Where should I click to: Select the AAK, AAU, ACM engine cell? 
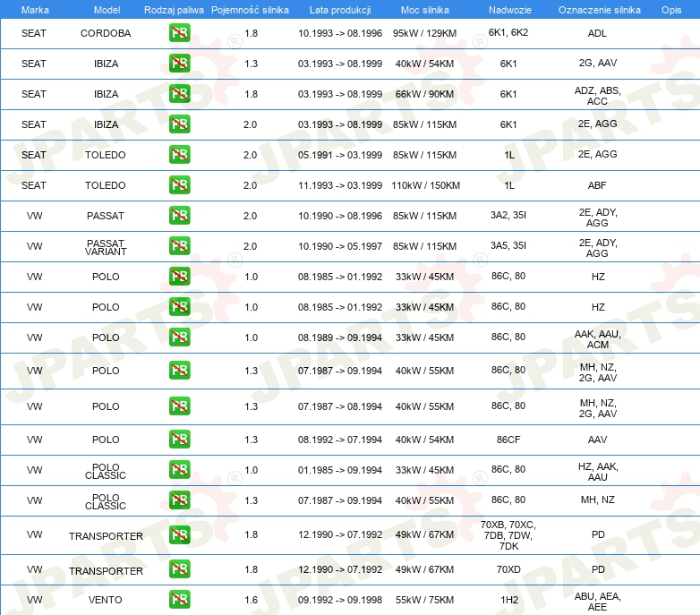[597, 339]
